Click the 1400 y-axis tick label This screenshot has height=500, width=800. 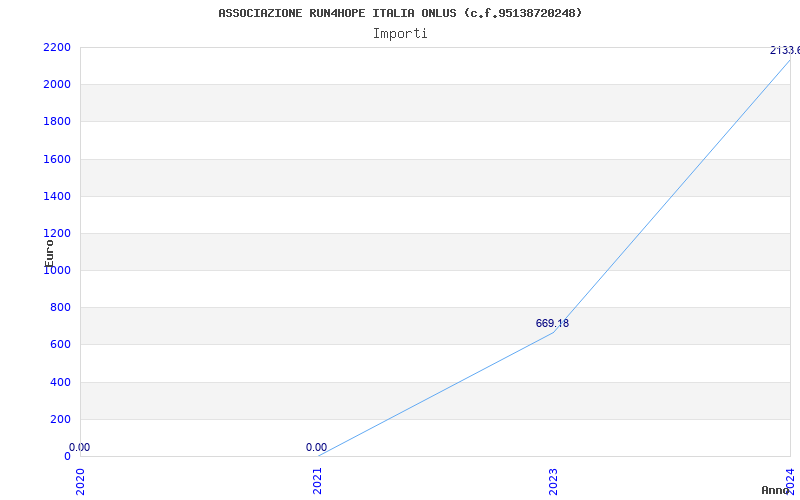tap(57, 196)
